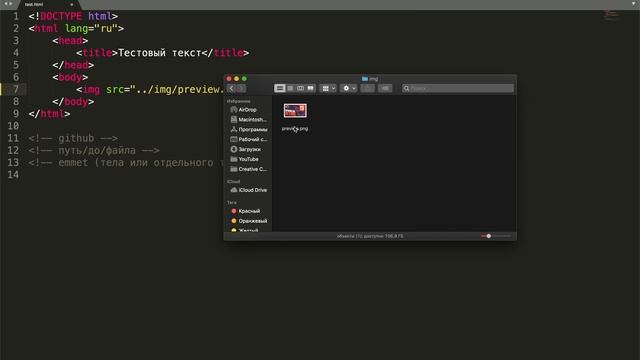This screenshot has height=360, width=640.
Task: Close the test.html tab
Action: click(x=71, y=4)
